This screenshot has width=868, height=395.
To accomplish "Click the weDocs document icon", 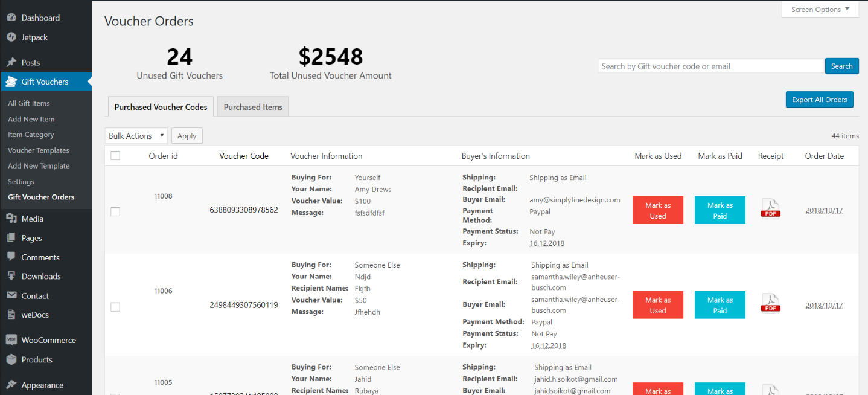I will pyautogui.click(x=11, y=315).
